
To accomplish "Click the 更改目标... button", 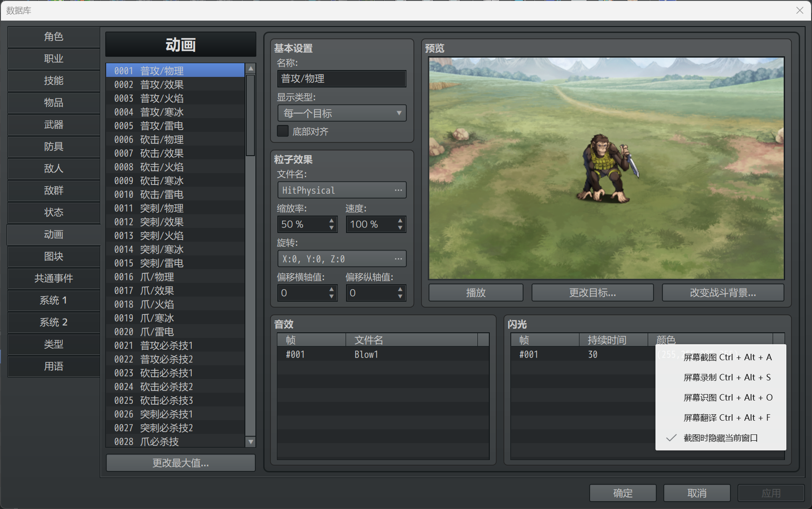I will pyautogui.click(x=592, y=292).
